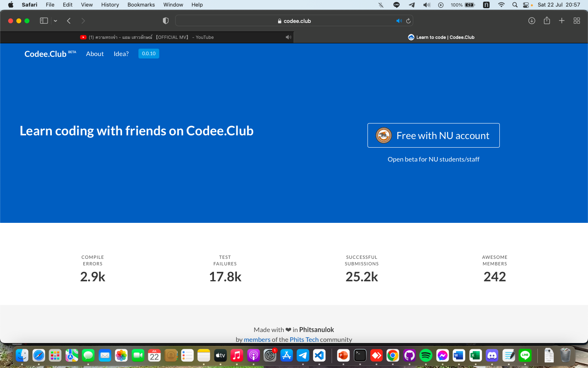Click the Codee.Club logo
This screenshot has width=588, height=368.
(x=50, y=54)
